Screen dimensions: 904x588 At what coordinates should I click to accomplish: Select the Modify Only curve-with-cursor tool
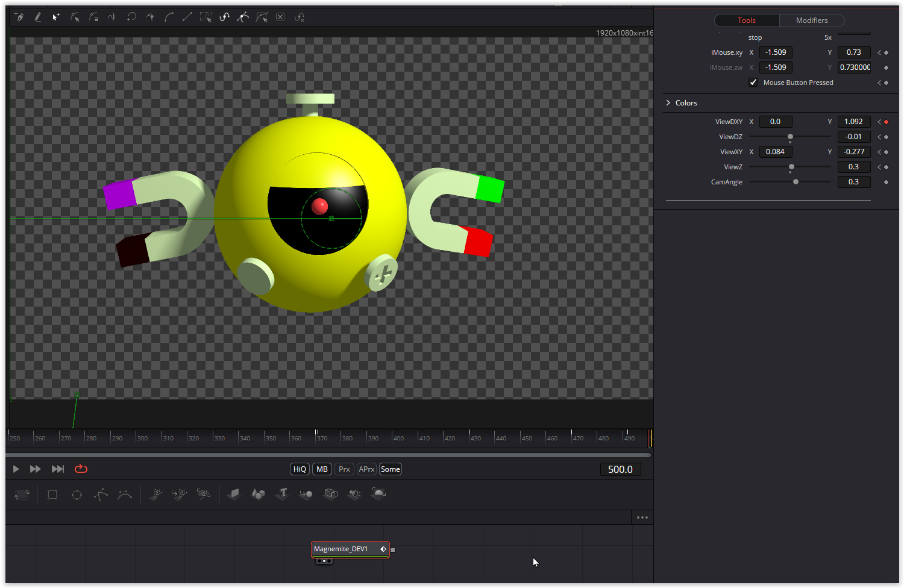tap(75, 17)
